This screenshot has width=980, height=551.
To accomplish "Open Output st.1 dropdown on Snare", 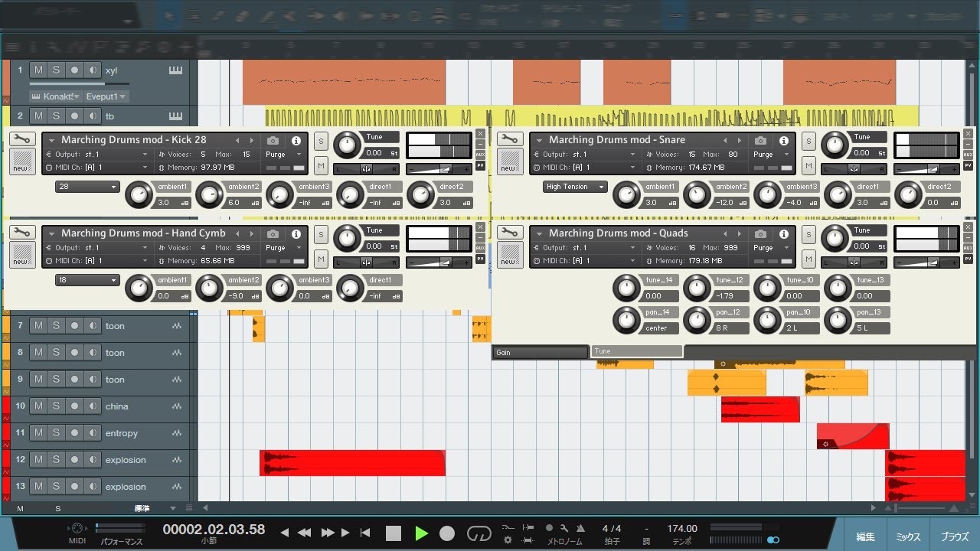I will (x=585, y=154).
